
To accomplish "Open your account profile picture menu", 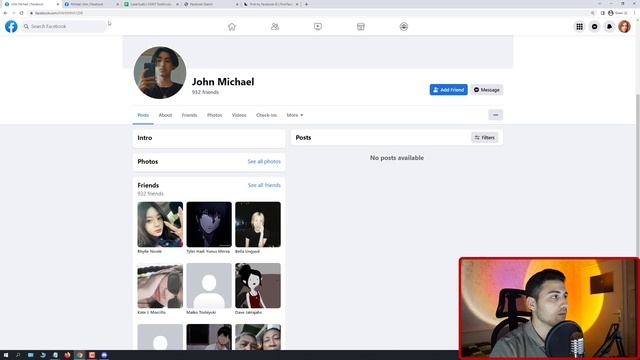I will 624,27.
